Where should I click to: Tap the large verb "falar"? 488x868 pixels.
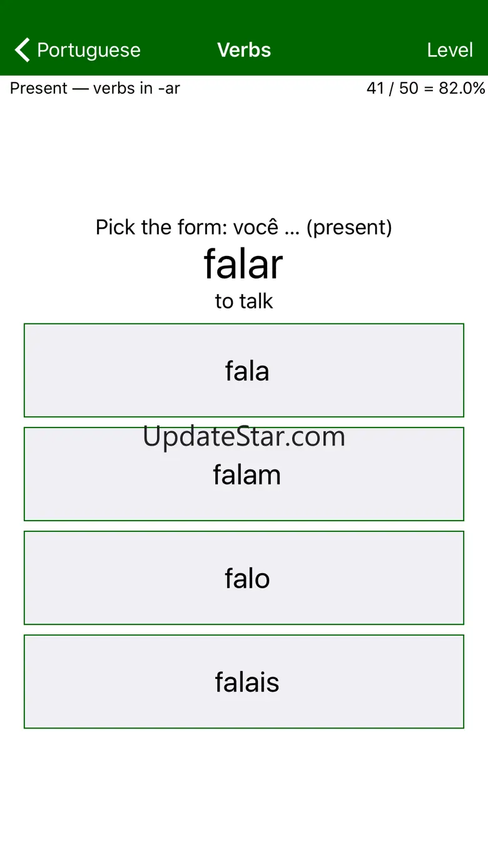(x=243, y=264)
